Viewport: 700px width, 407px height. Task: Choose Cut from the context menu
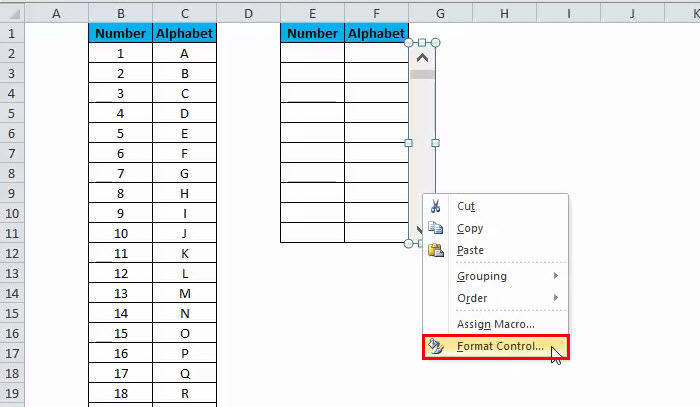pyautogui.click(x=496, y=206)
